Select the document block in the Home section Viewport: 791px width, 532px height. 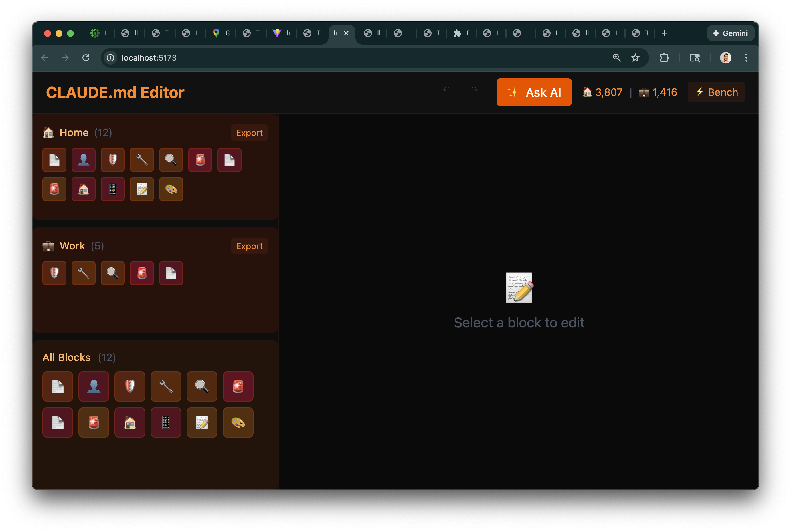[x=54, y=160]
